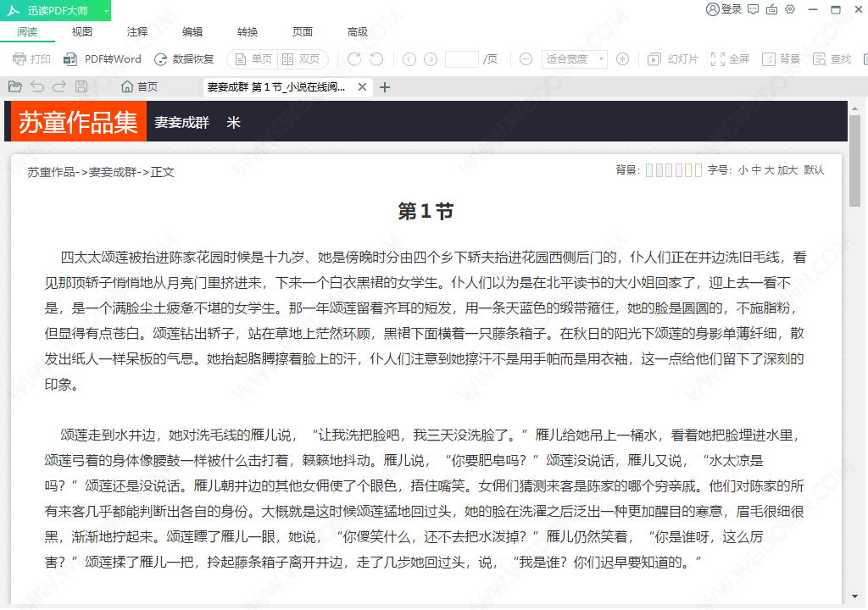Switch to 单页 single page view
Viewport: 868px width, 610px height.
point(254,59)
